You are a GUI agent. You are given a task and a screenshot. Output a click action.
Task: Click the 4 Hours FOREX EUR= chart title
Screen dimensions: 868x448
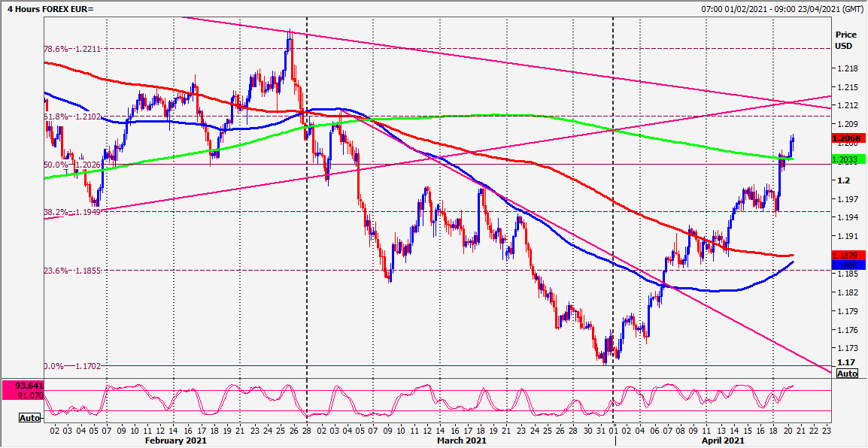(49, 8)
